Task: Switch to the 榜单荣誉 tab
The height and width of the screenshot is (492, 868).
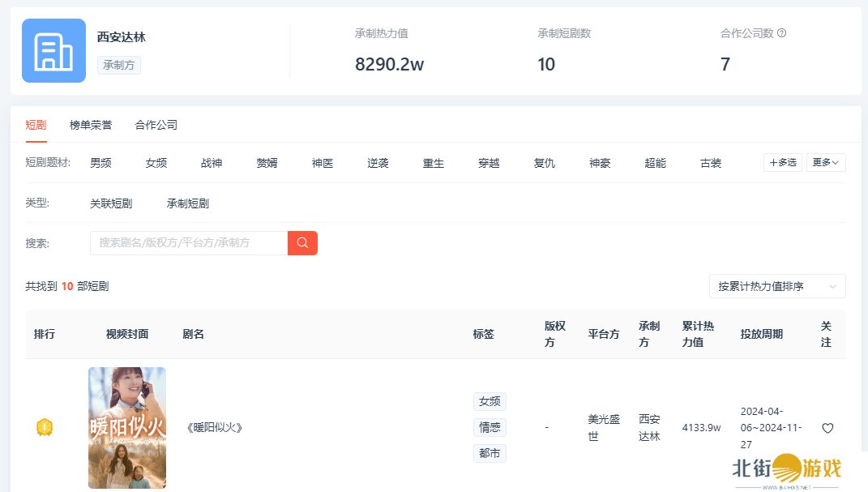Action: tap(91, 125)
